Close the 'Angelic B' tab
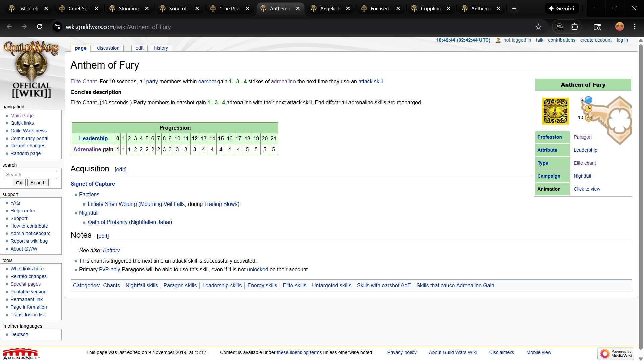Screen dimensions: 644x362 [x=348, y=8]
